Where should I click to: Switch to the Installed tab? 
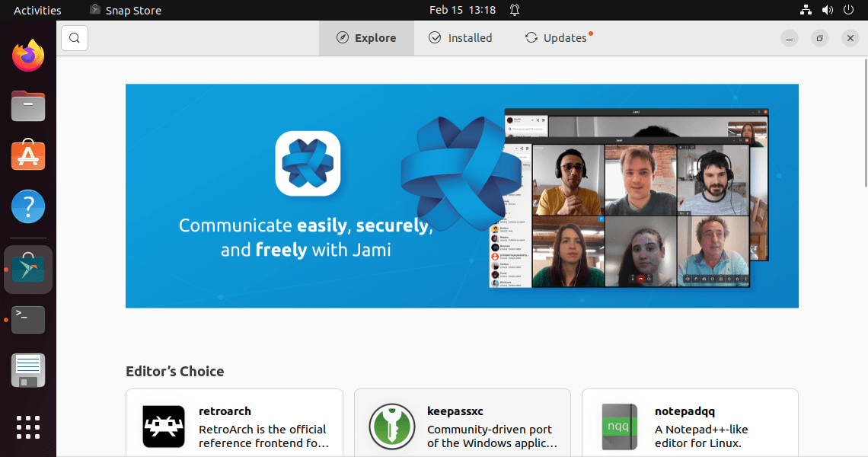pyautogui.click(x=461, y=38)
